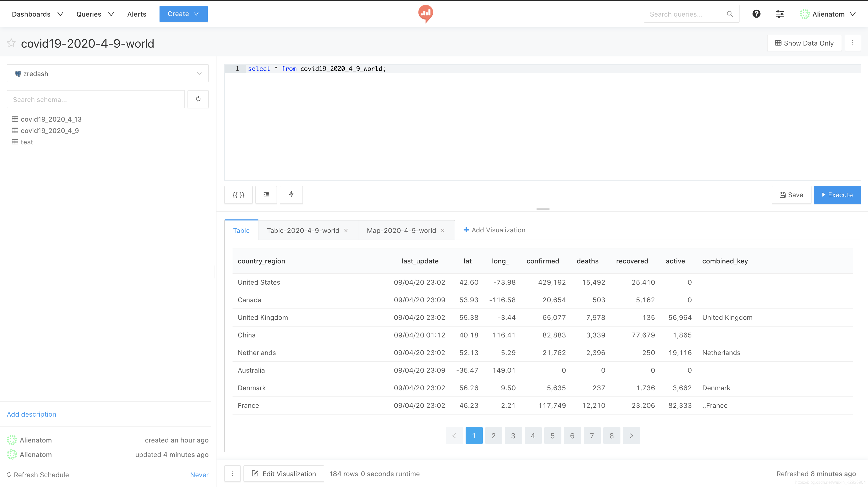Click the Alienatom avatar icon in the top bar

804,14
